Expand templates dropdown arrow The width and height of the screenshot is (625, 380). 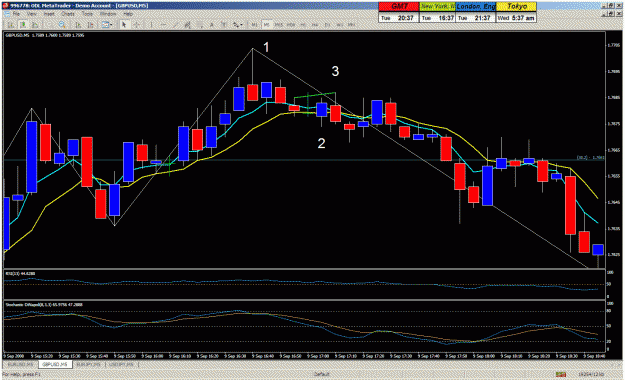click(x=111, y=25)
